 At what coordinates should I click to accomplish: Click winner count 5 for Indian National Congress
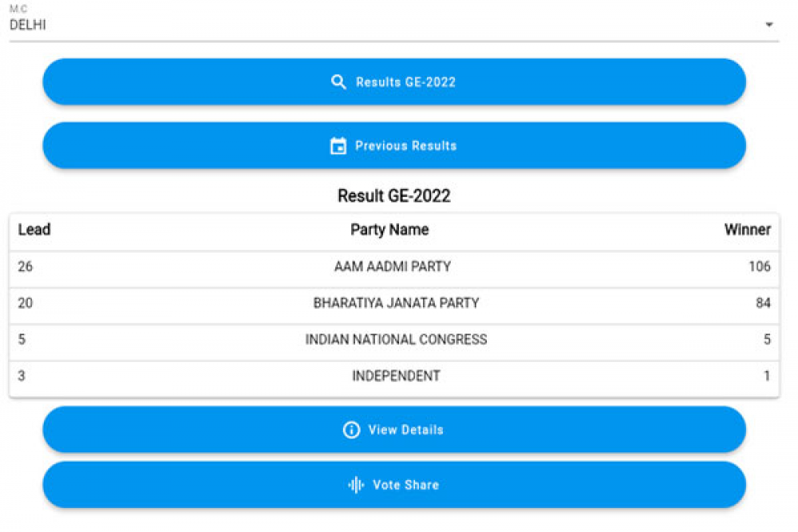pyautogui.click(x=767, y=339)
